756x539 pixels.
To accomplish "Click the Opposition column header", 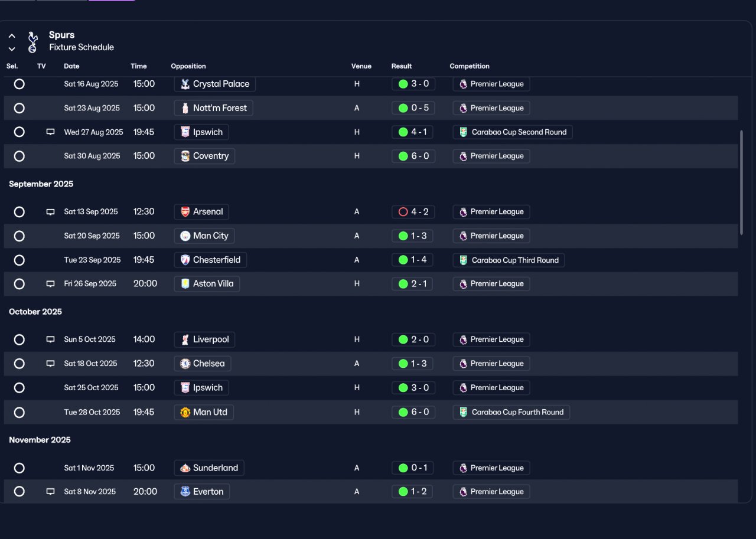I will [188, 66].
